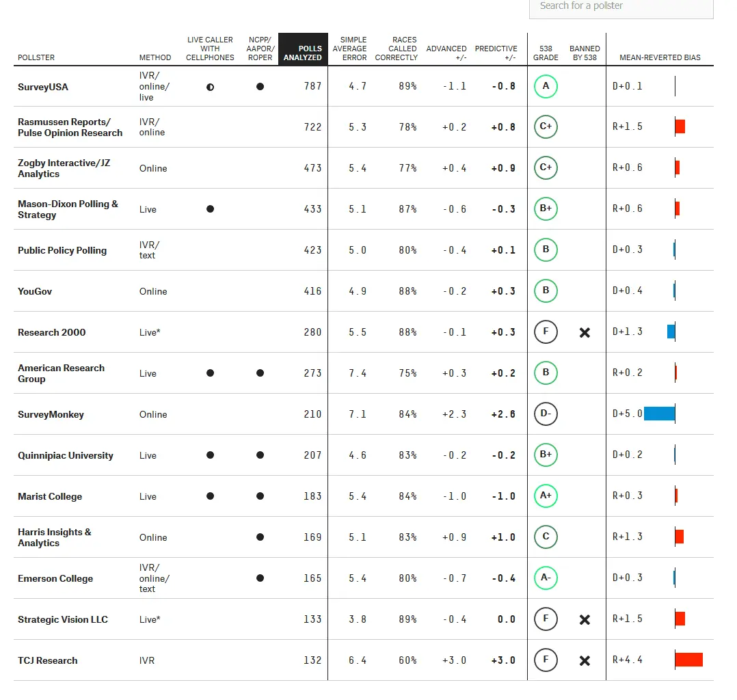Open the SurveyUSA pollster name
The width and height of the screenshot is (737, 700).
point(43,87)
